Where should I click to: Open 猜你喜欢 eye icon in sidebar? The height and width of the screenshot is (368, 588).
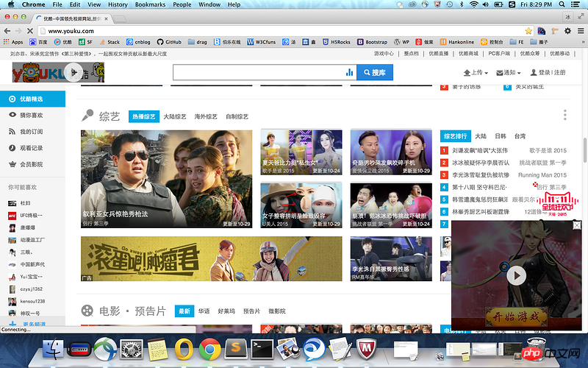[x=31, y=115]
